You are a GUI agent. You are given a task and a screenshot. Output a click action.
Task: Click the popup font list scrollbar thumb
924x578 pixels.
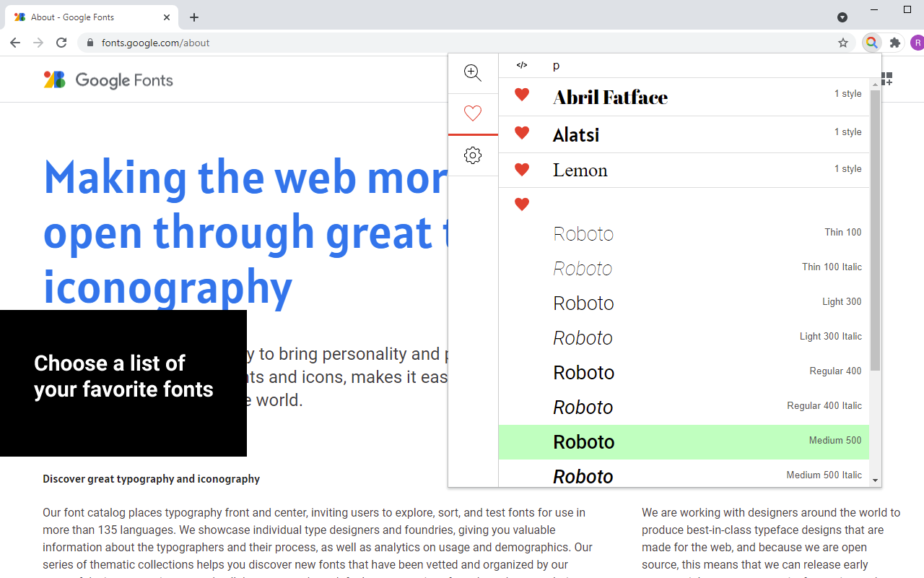876,230
